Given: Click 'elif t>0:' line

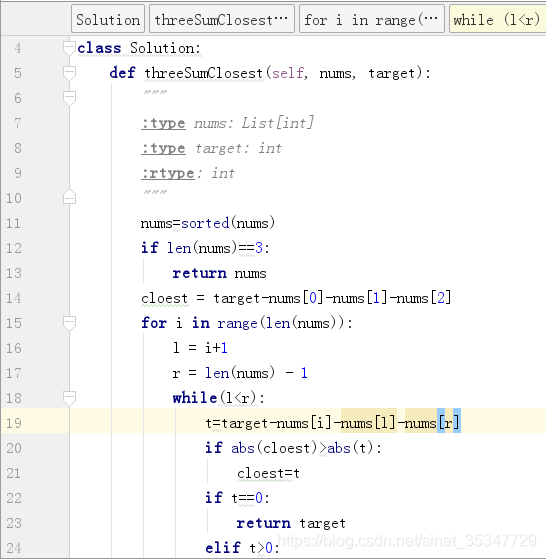Looking at the screenshot, I should [242, 548].
